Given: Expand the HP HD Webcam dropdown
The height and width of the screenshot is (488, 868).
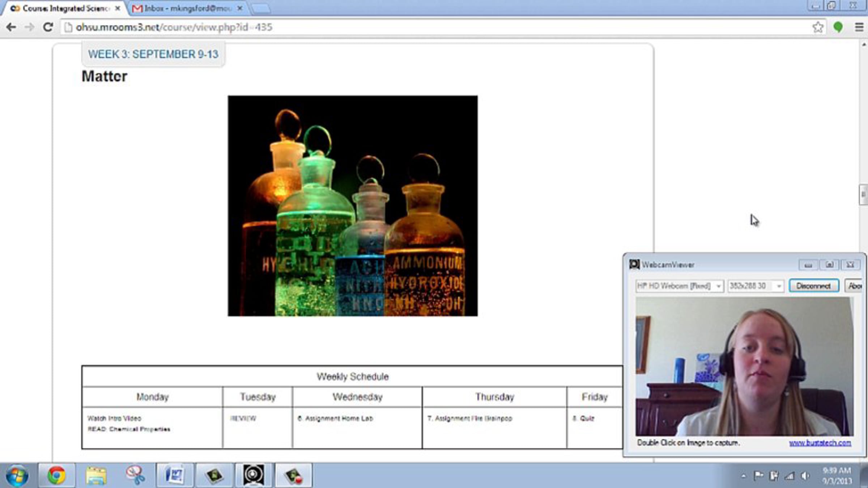Looking at the screenshot, I should [718, 286].
